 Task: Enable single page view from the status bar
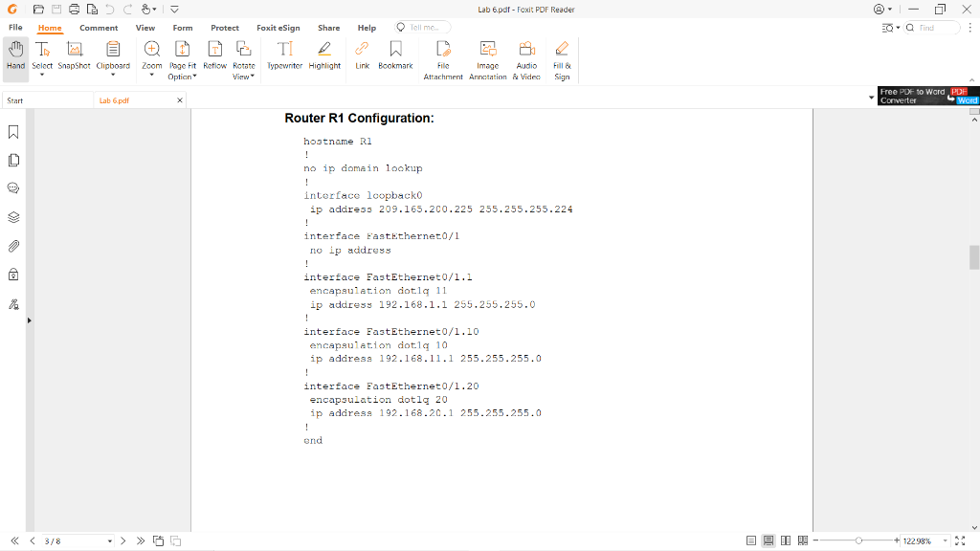point(753,540)
